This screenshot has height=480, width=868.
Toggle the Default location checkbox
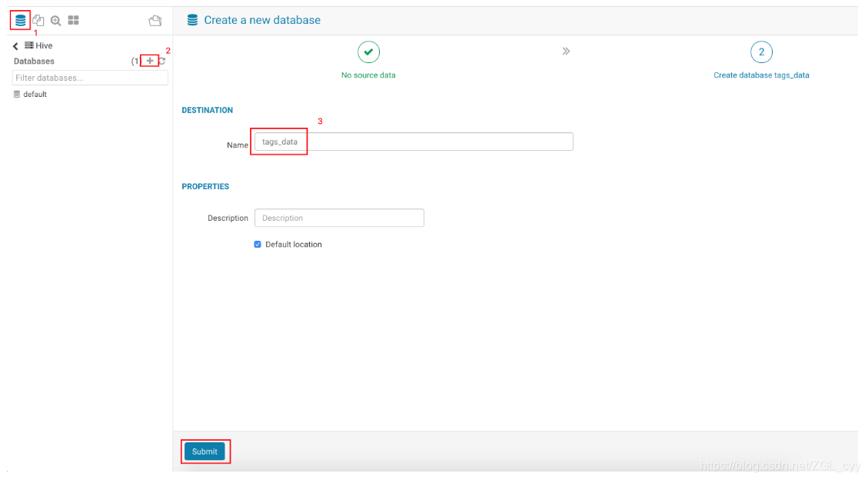[258, 244]
